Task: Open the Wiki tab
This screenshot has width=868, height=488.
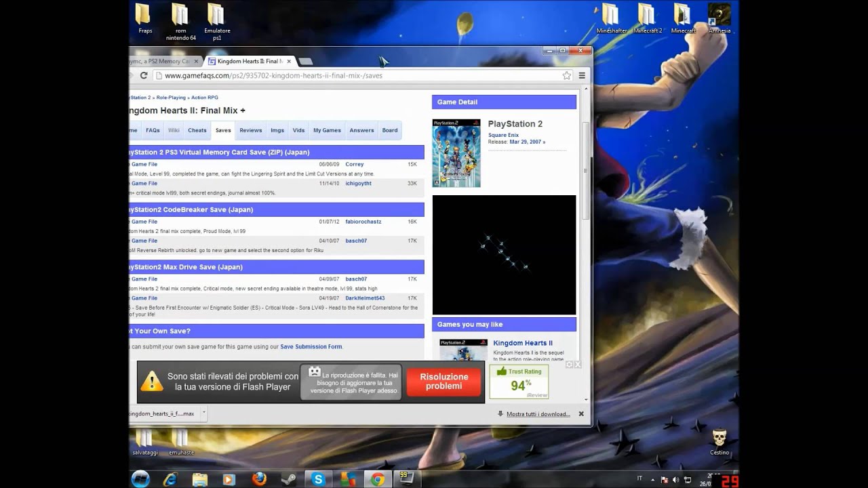Action: pos(174,130)
